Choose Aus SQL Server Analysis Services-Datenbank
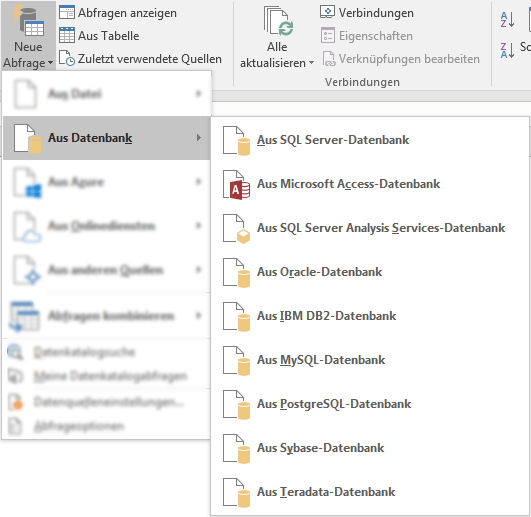Screen dimensions: 531x517 pos(370,228)
